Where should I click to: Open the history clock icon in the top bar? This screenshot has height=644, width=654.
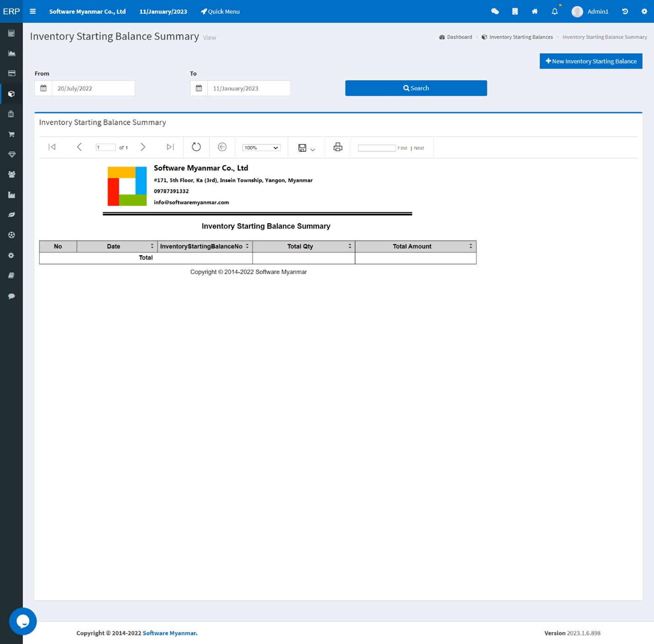tap(625, 11)
